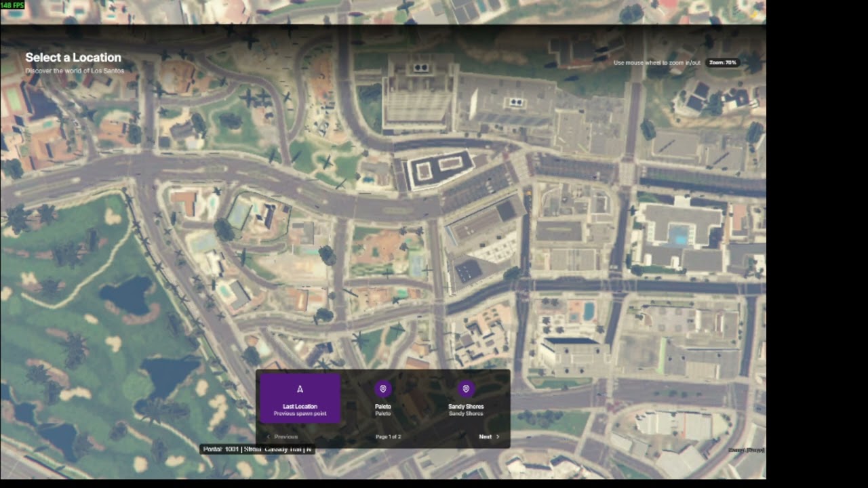Image resolution: width=868 pixels, height=488 pixels.
Task: Click the Previous page button
Action: pyautogui.click(x=282, y=436)
